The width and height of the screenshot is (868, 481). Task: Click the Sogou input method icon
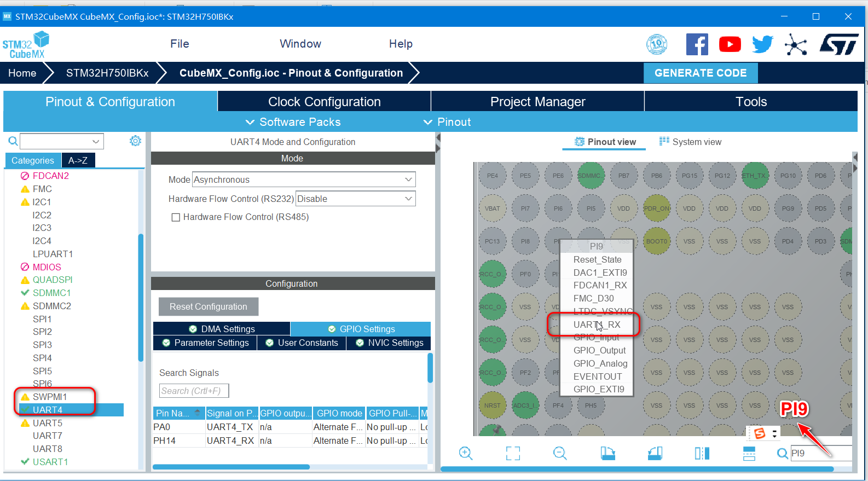(760, 433)
